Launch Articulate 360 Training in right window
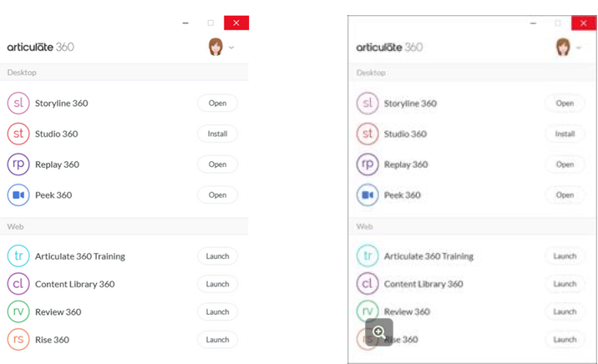This screenshot has height=364, width=598. pos(565,255)
